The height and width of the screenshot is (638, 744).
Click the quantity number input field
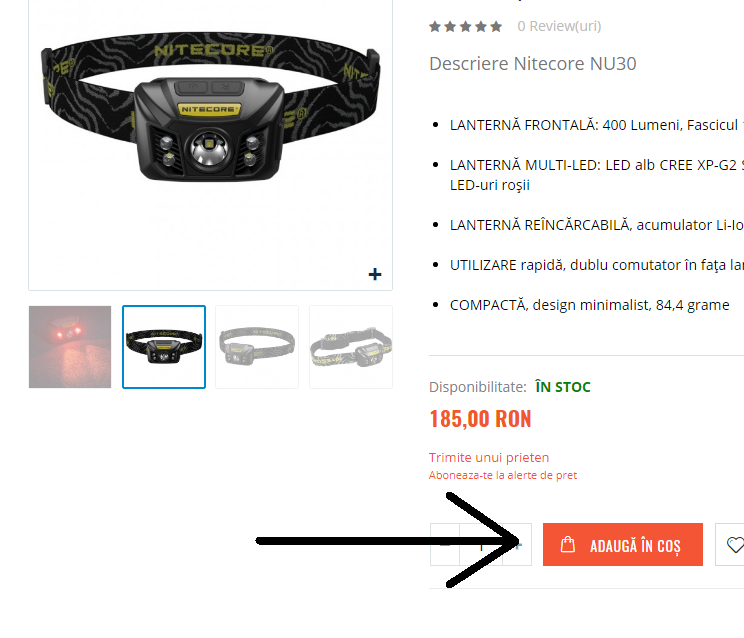point(481,545)
